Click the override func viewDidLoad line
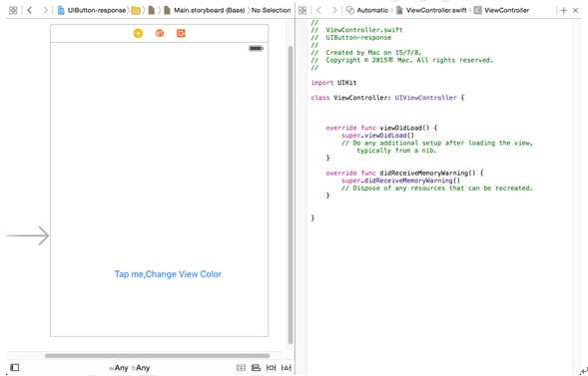 coord(381,128)
